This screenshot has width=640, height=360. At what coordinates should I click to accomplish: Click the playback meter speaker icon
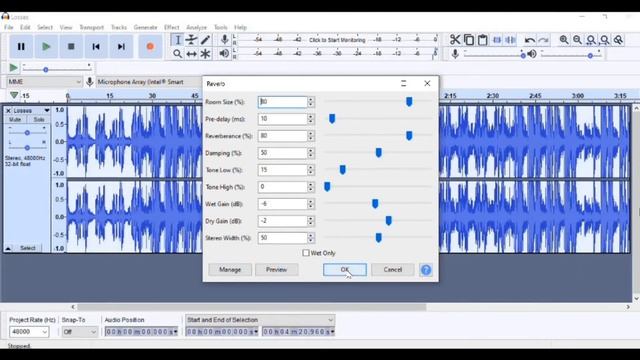tap(224, 53)
